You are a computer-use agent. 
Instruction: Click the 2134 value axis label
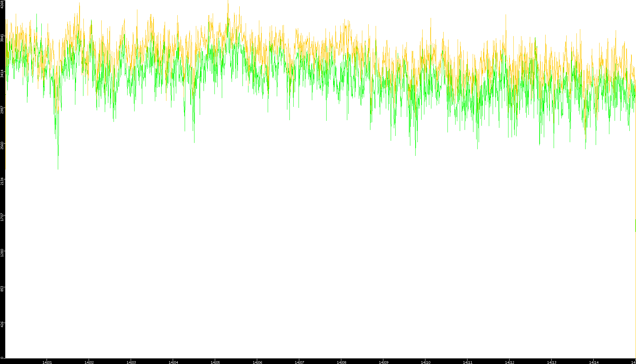(x=2, y=181)
